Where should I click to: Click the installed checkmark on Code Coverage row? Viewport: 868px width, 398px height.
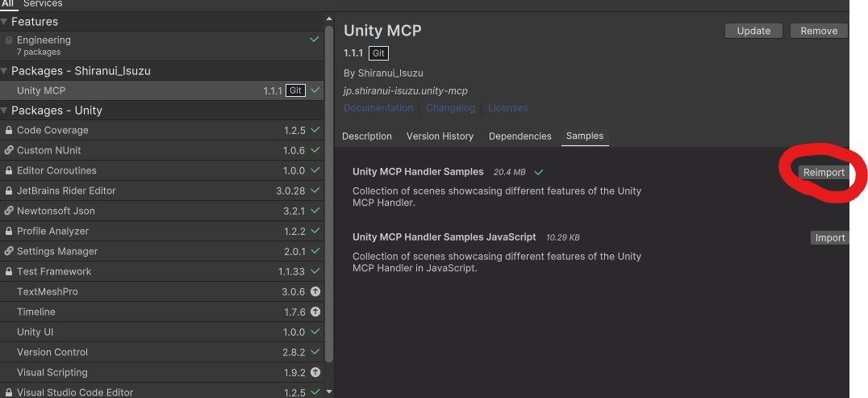[315, 130]
